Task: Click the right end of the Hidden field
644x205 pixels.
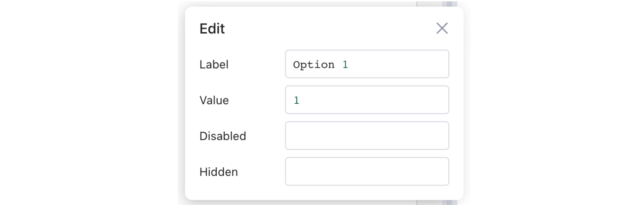Action: 439,172
